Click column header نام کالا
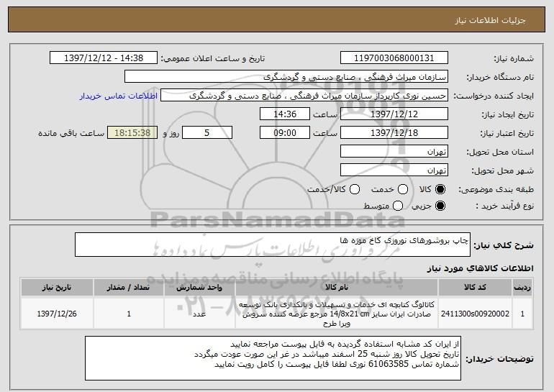Image resolution: width=554 pixels, height=392 pixels. click(337, 288)
